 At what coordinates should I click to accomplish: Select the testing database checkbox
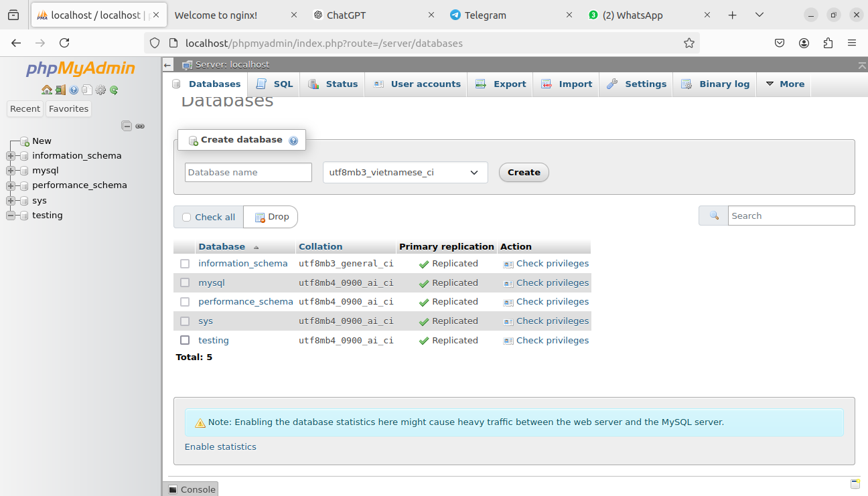pos(185,340)
